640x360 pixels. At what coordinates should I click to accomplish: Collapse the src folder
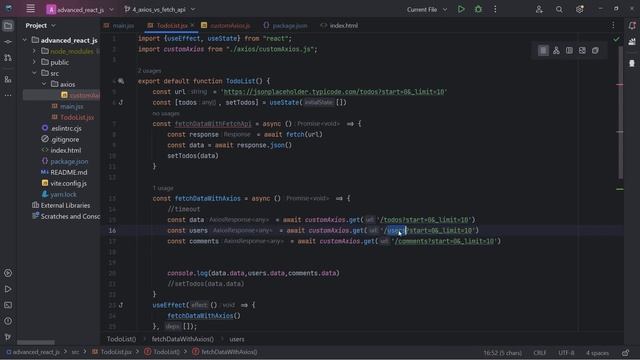click(34, 73)
